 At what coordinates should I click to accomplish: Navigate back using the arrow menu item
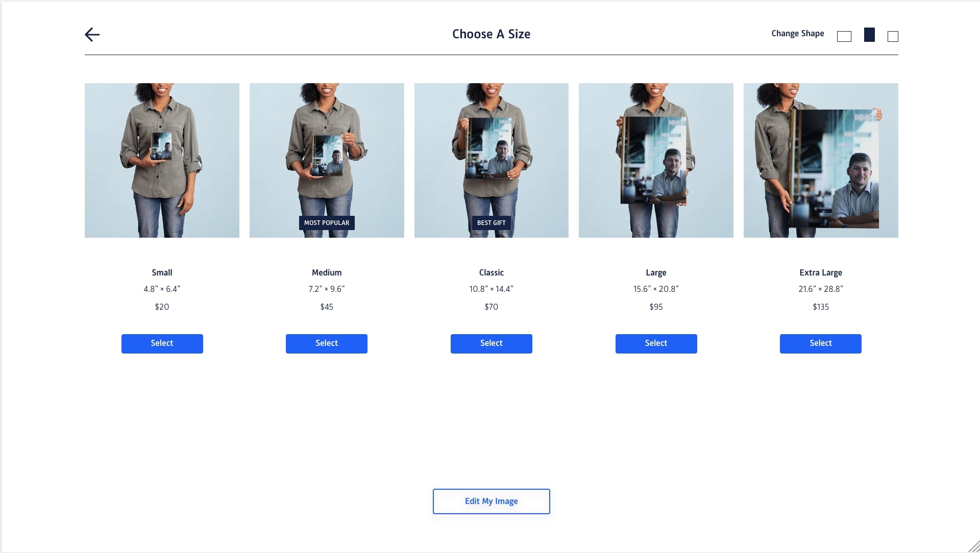91,34
